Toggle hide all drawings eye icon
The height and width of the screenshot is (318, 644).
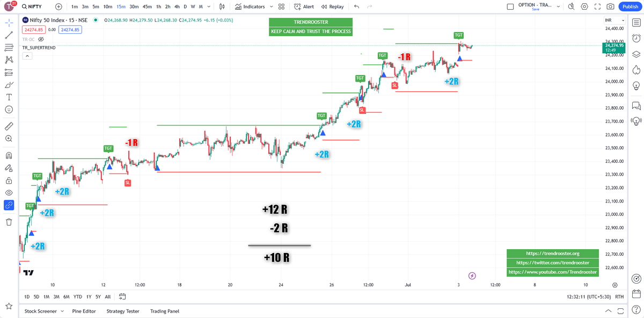[9, 193]
